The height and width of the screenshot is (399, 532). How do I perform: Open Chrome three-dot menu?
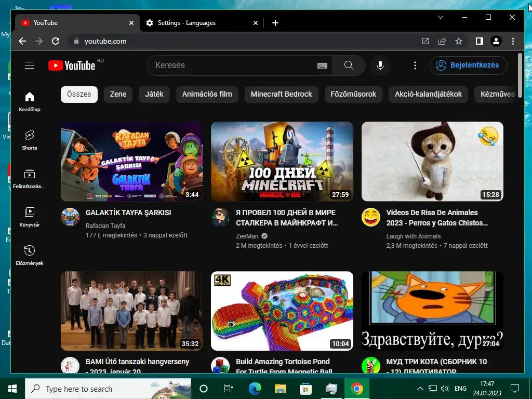(513, 41)
